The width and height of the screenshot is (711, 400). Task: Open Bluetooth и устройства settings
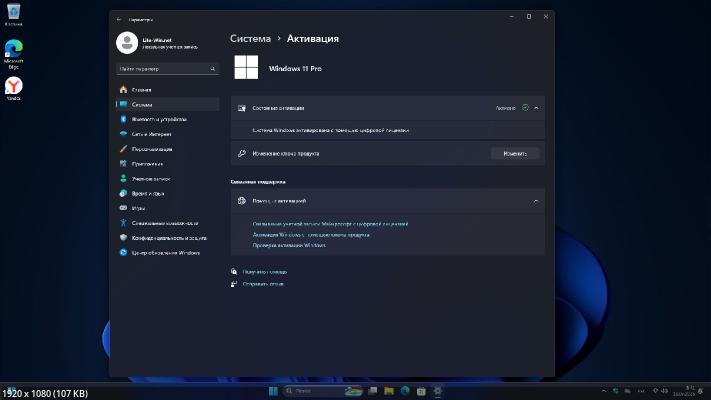167,119
